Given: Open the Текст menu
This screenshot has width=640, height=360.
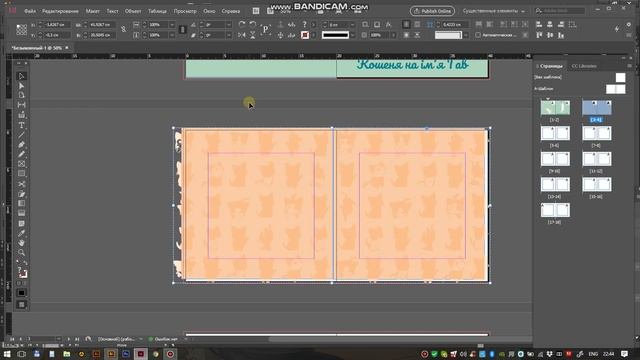Looking at the screenshot, I should [x=112, y=11].
